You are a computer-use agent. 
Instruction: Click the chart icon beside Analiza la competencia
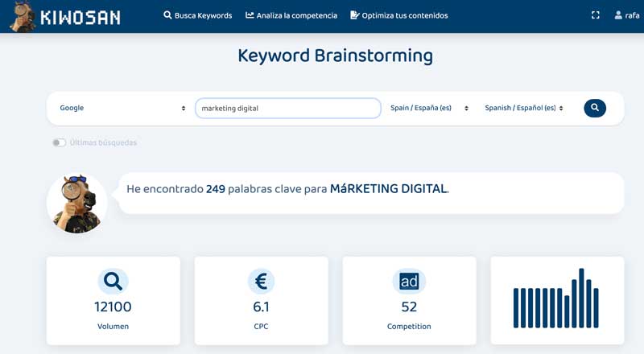click(x=250, y=15)
